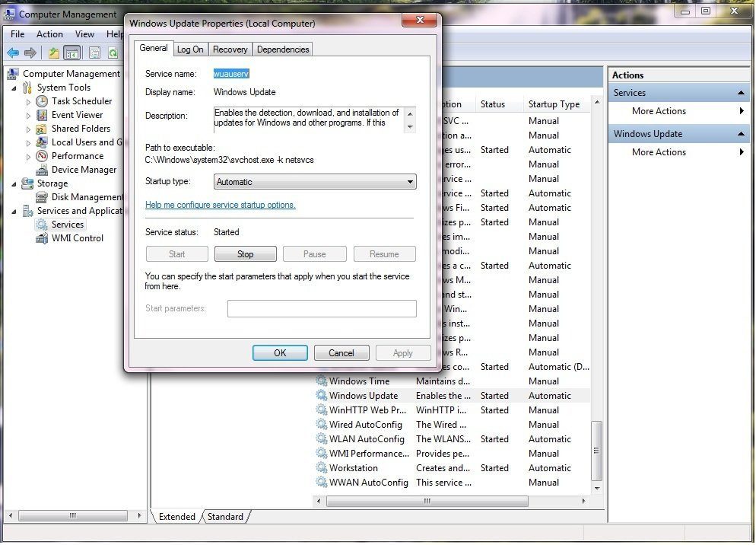Sort services by the Status column header
The image size is (756, 545).
pos(498,104)
